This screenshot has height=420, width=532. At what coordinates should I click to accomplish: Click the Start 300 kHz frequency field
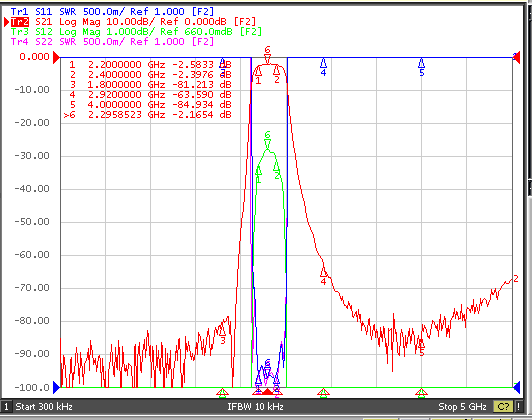coord(44,406)
